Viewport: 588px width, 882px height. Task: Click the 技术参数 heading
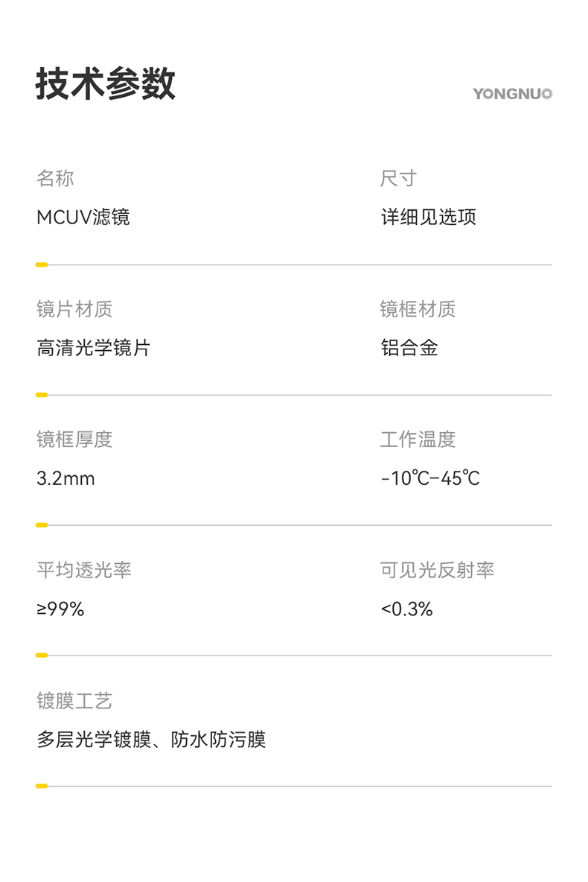pos(105,83)
